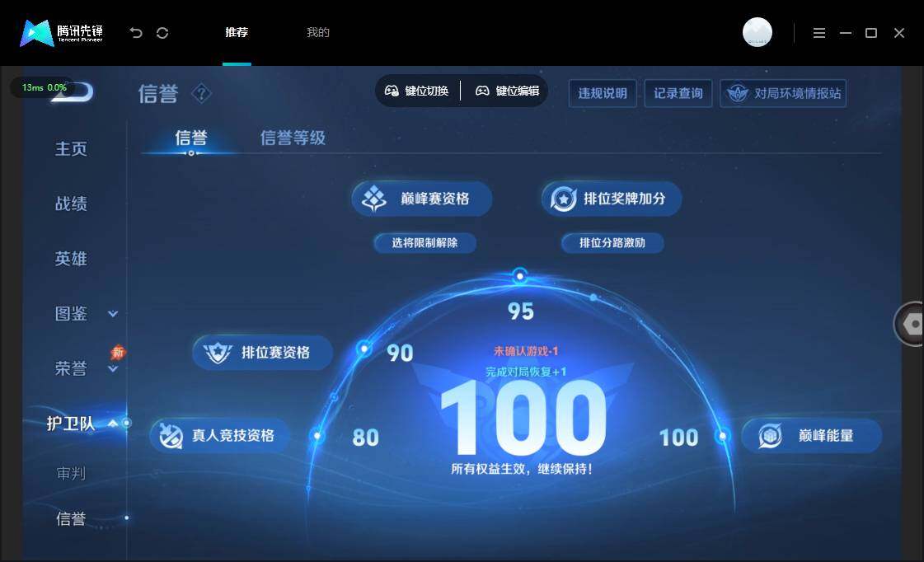Click the floating hexagon side panel icon
Viewport: 924px width, 562px height.
point(911,323)
